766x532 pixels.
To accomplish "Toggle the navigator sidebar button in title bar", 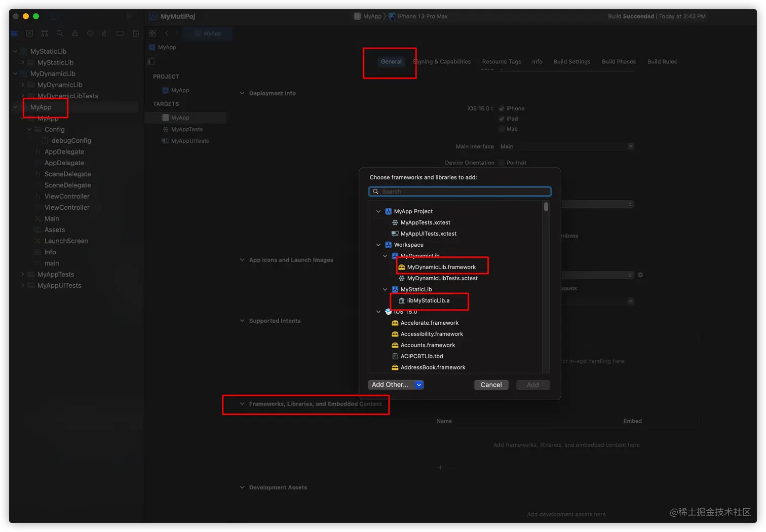I will point(54,16).
